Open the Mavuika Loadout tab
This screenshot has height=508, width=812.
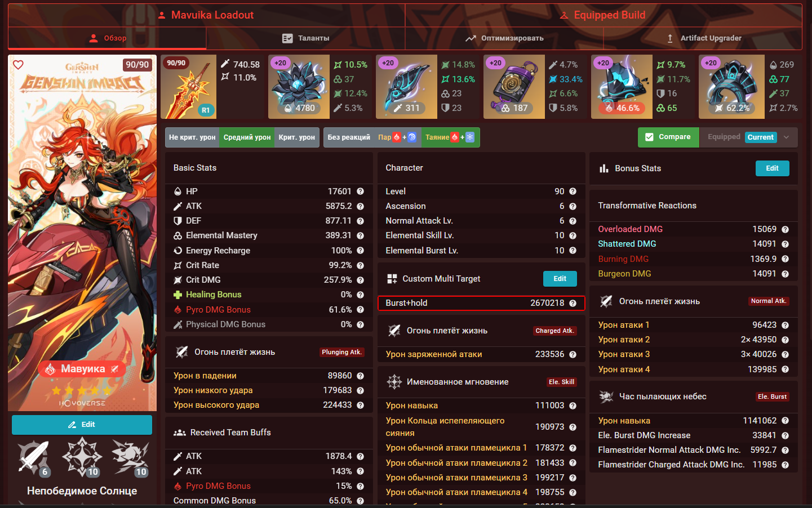(206, 15)
